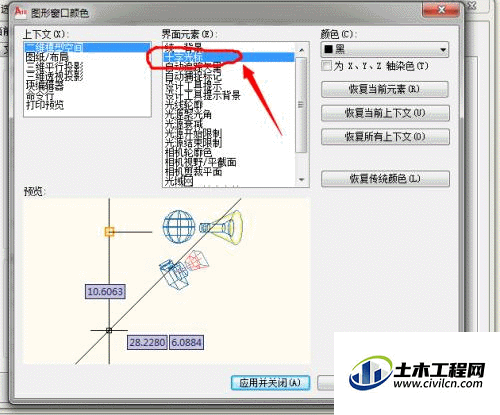Click the AutoCAD icon in title bar

pos(20,12)
